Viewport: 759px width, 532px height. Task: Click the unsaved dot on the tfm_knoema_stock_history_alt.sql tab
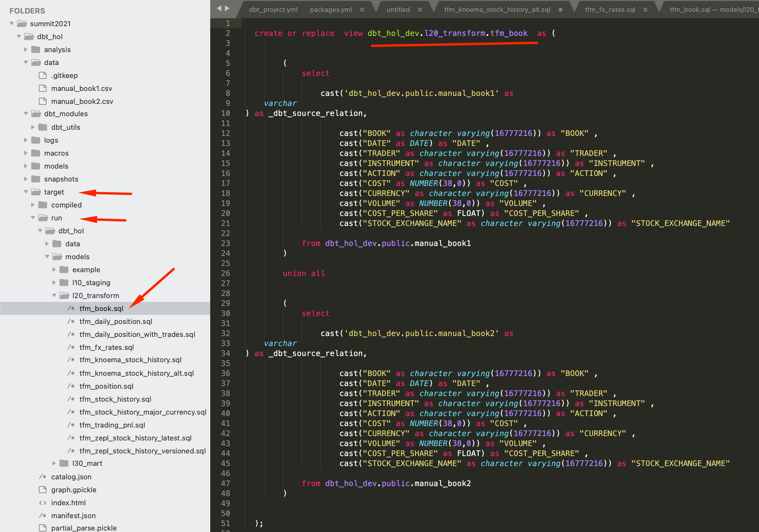click(x=560, y=10)
